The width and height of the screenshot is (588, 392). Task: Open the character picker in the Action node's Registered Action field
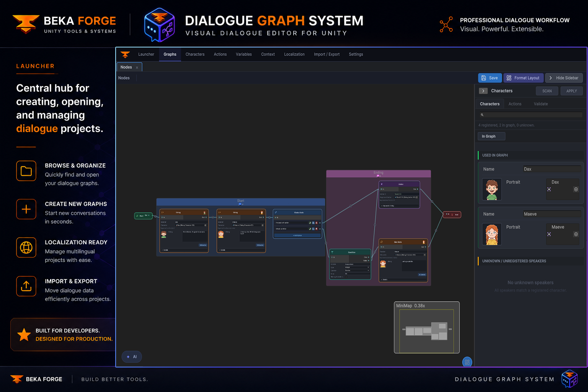coord(417,197)
